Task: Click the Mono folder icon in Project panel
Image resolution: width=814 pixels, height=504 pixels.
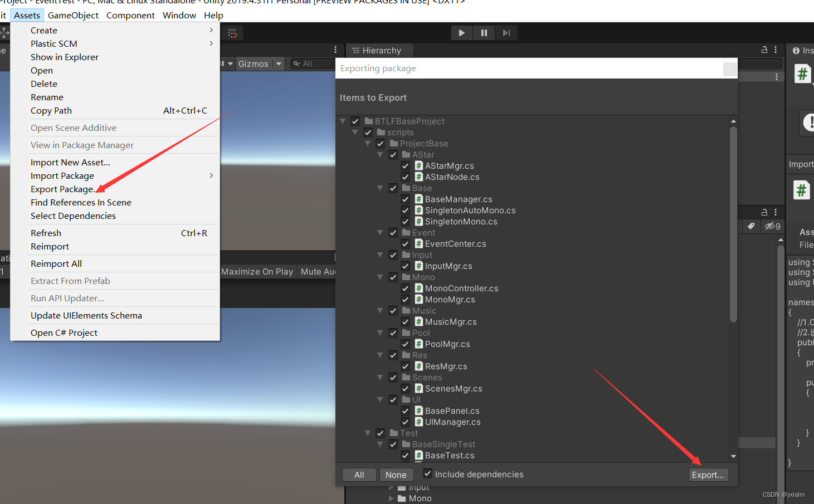Action: pos(402,498)
